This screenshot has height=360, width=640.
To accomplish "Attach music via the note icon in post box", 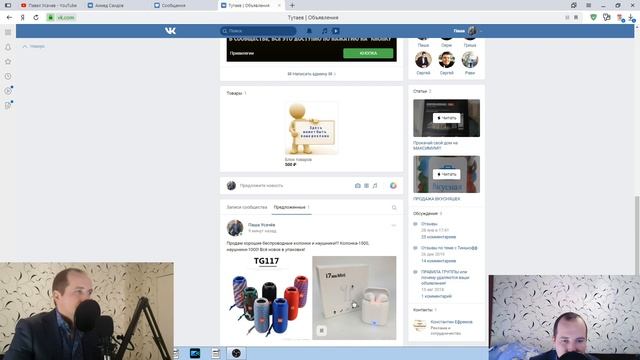I will pos(375,186).
